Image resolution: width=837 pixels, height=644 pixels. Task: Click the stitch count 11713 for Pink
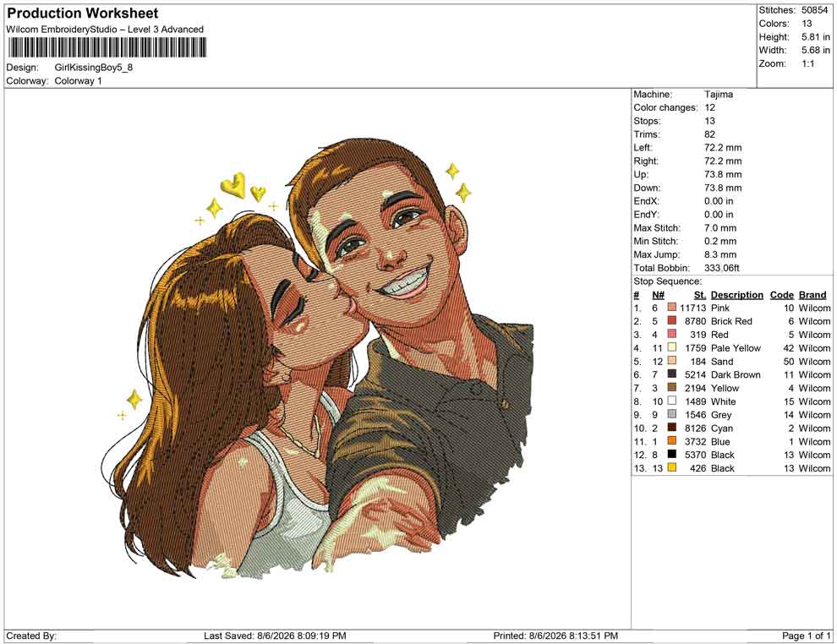pyautogui.click(x=693, y=308)
